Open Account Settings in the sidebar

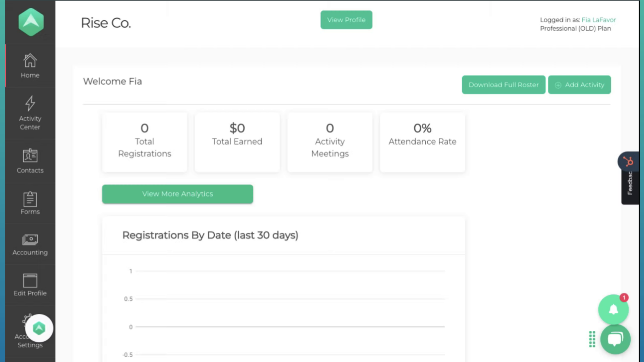tap(30, 332)
